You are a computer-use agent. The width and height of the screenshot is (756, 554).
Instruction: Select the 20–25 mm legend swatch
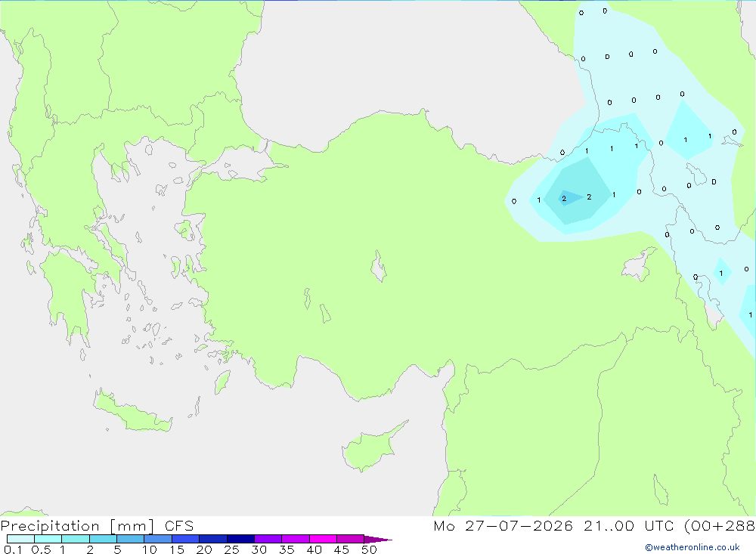213,539
